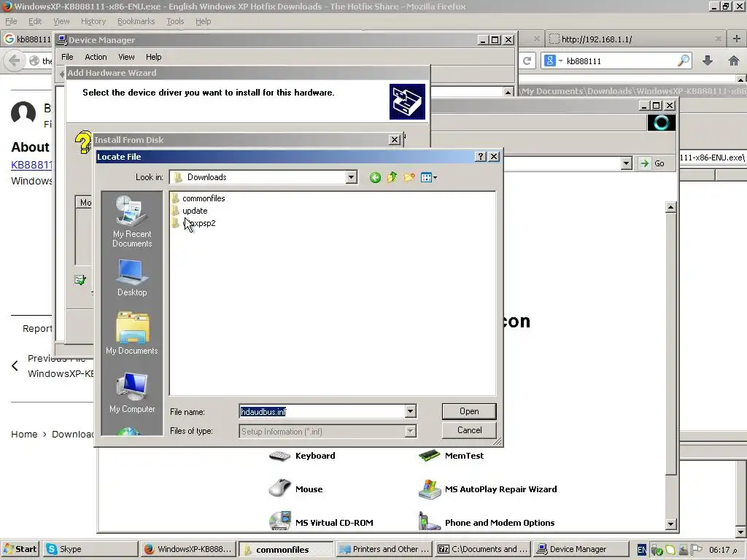Open My Documents in the places bar
The height and width of the screenshot is (560, 747).
coord(132,334)
